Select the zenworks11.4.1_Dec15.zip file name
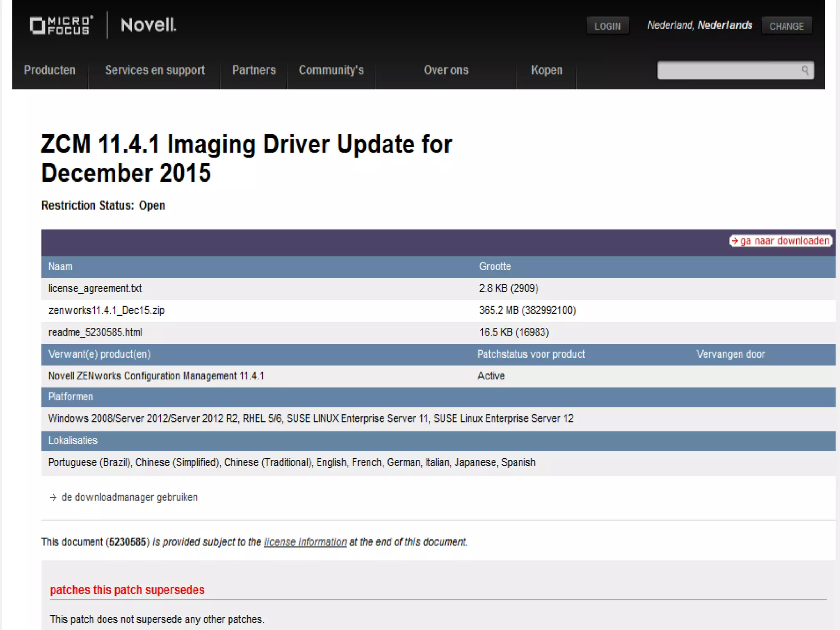This screenshot has height=630, width=840. (106, 310)
